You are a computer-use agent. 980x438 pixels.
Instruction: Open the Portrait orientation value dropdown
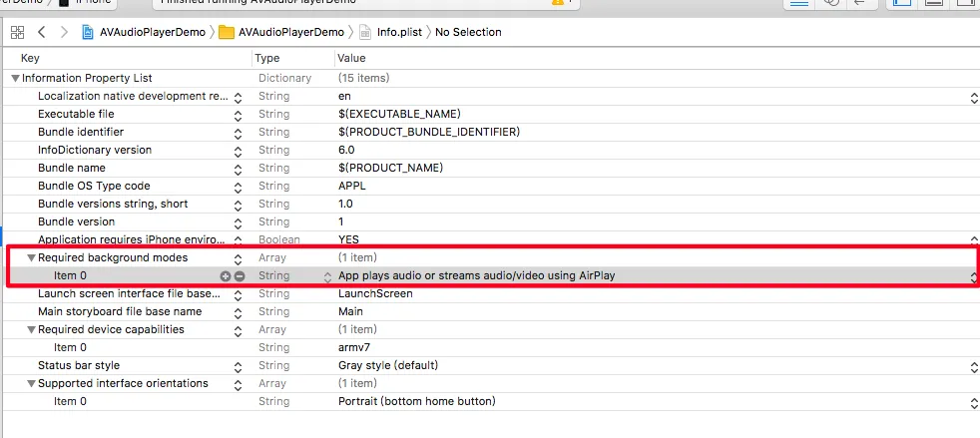tap(974, 402)
